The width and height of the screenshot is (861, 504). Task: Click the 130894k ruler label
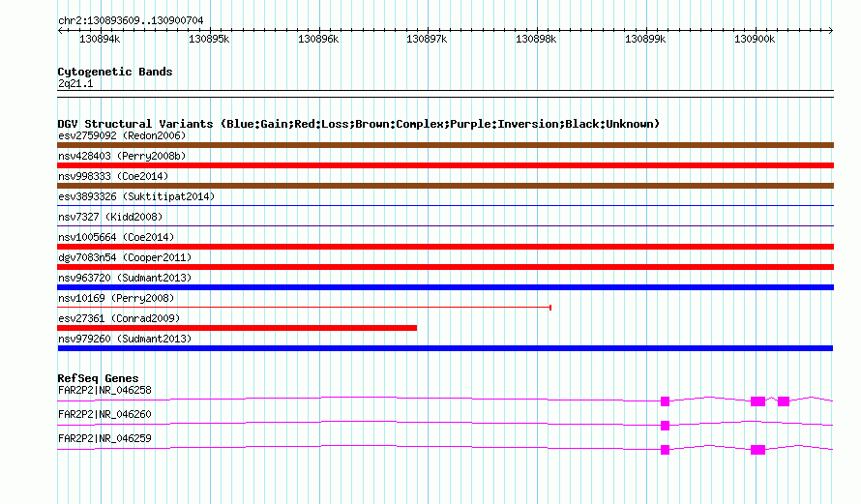100,39
